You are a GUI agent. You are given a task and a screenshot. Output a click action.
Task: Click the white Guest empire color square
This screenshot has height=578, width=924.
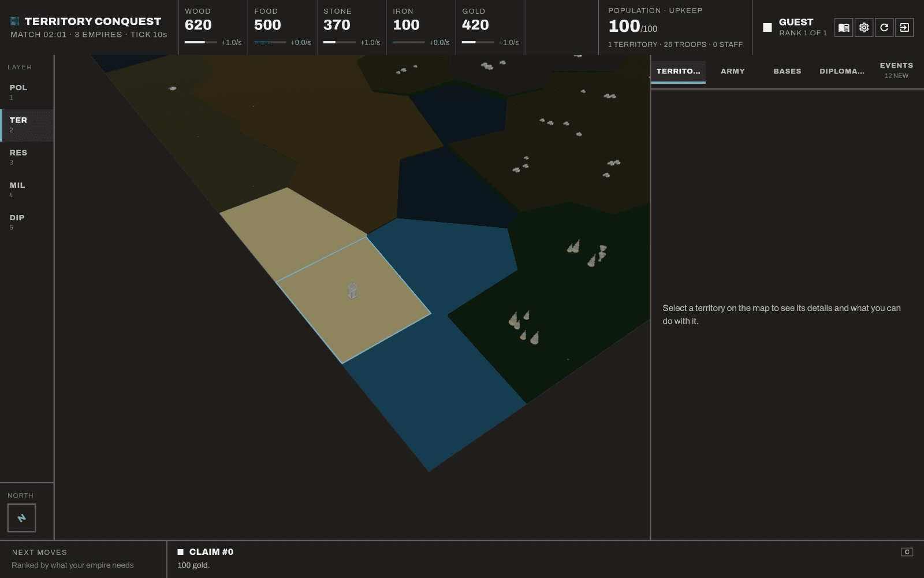pos(767,27)
